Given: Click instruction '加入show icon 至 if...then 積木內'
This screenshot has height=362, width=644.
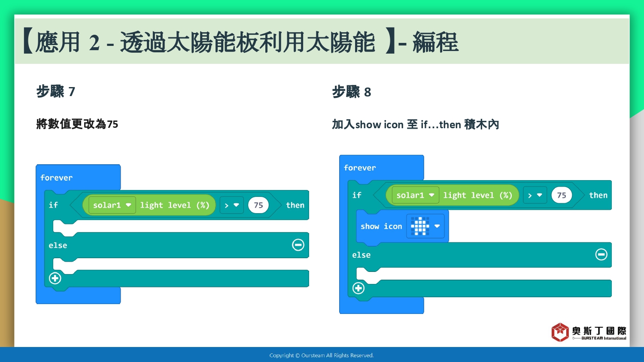Looking at the screenshot, I should click(x=416, y=124).
